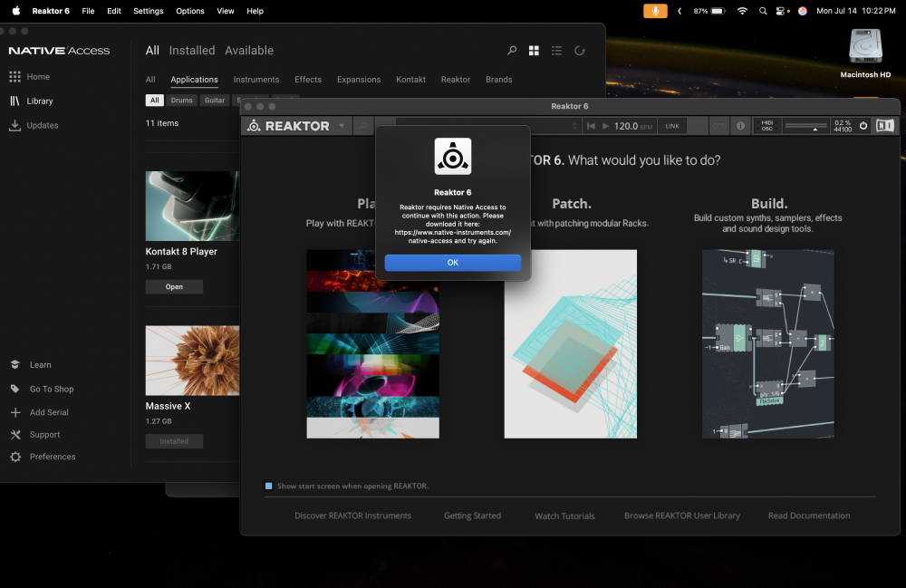906x588 pixels.
Task: Click Go To Shop tag icon
Action: point(15,389)
